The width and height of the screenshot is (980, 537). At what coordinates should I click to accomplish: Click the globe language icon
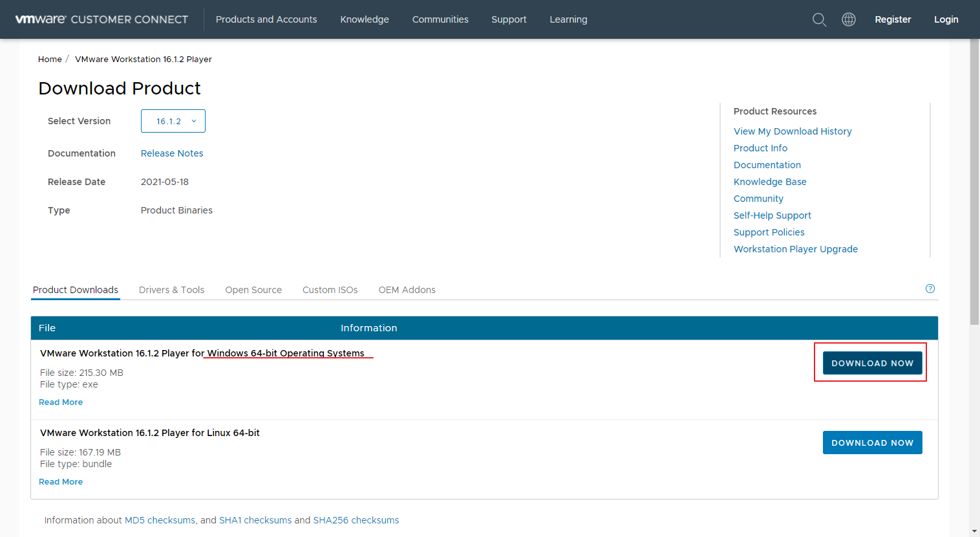click(849, 19)
